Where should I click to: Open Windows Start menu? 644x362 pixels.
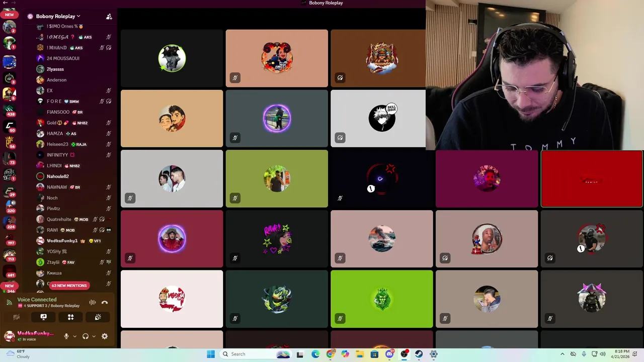[211, 354]
